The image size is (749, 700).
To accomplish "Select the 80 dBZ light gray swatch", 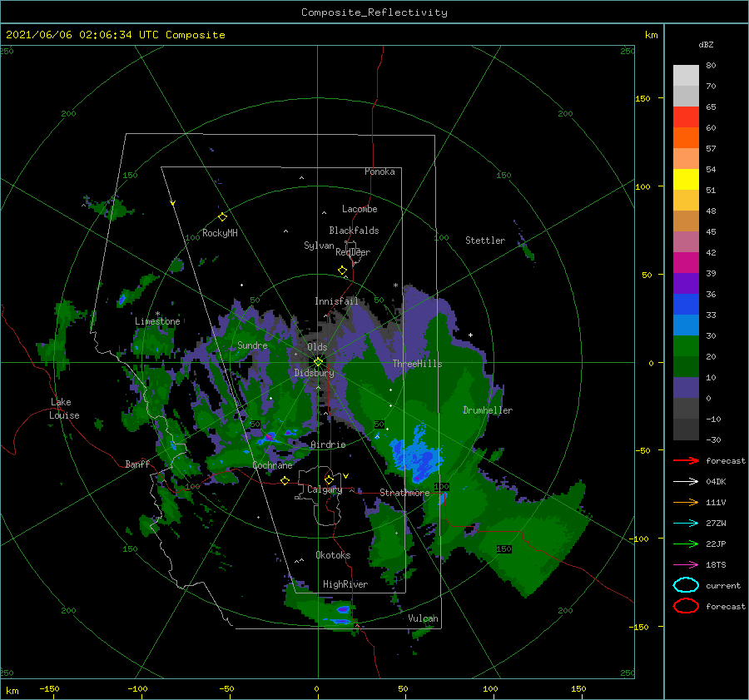I will point(686,76).
